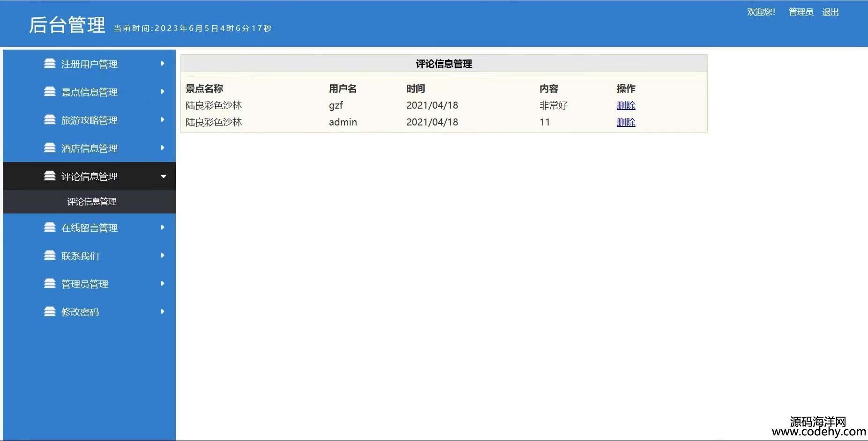Click the gzf username cell
The width and height of the screenshot is (868, 441).
336,106
